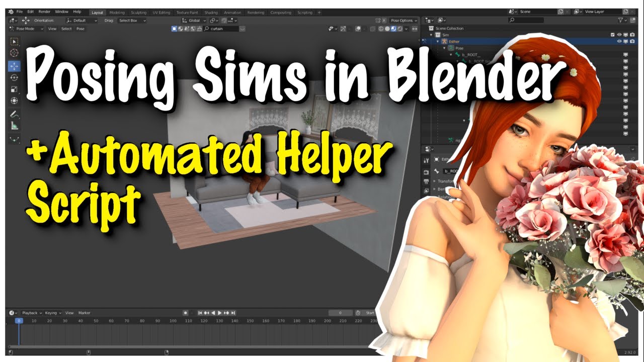644x362 pixels.
Task: Play the animation forward
Action: coord(220,313)
